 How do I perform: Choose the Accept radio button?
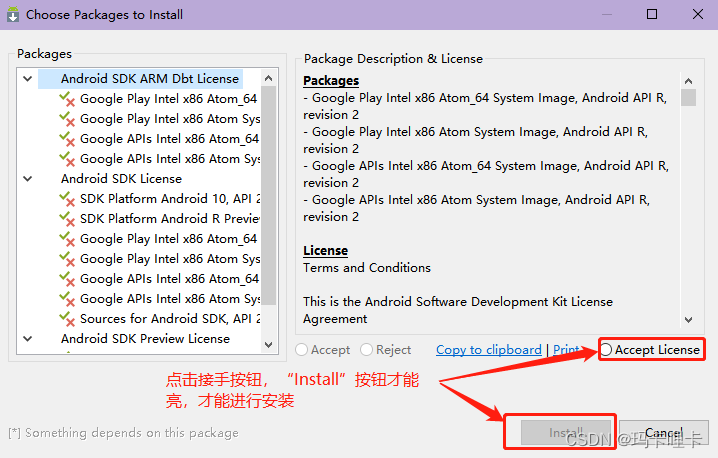(323, 350)
